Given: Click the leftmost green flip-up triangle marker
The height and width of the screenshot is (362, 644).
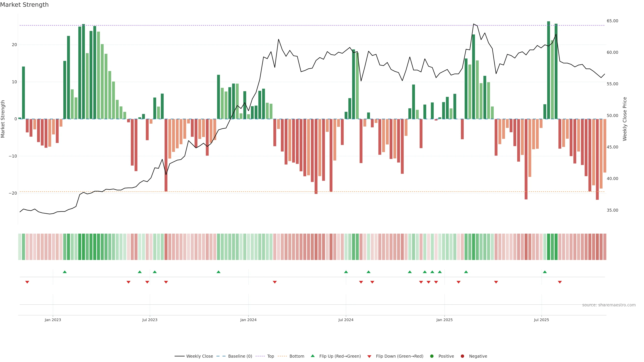Looking at the screenshot, I should [65, 272].
